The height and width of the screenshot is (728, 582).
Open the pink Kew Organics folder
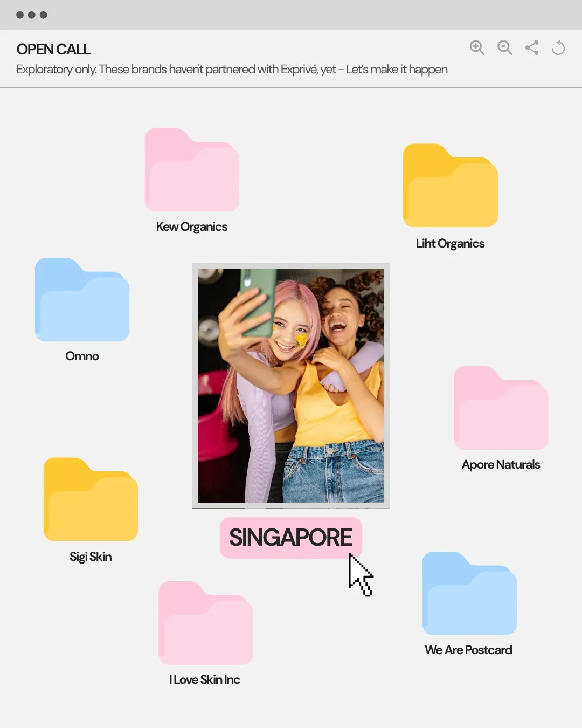(x=192, y=170)
